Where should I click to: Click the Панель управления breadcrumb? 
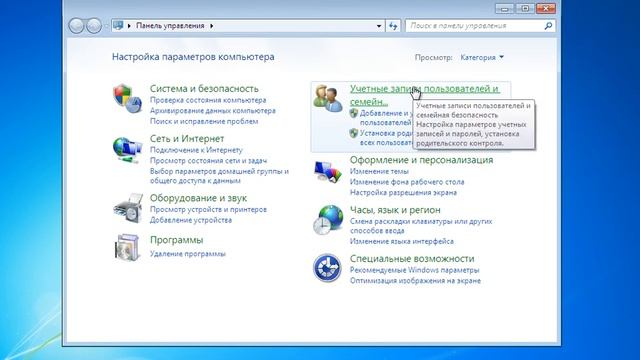click(x=170, y=26)
